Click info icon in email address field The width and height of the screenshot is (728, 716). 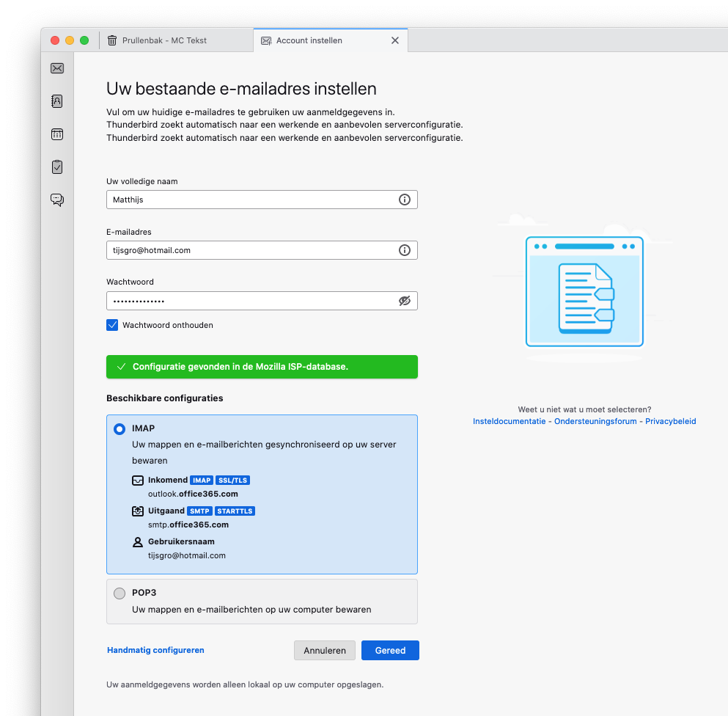pyautogui.click(x=404, y=250)
